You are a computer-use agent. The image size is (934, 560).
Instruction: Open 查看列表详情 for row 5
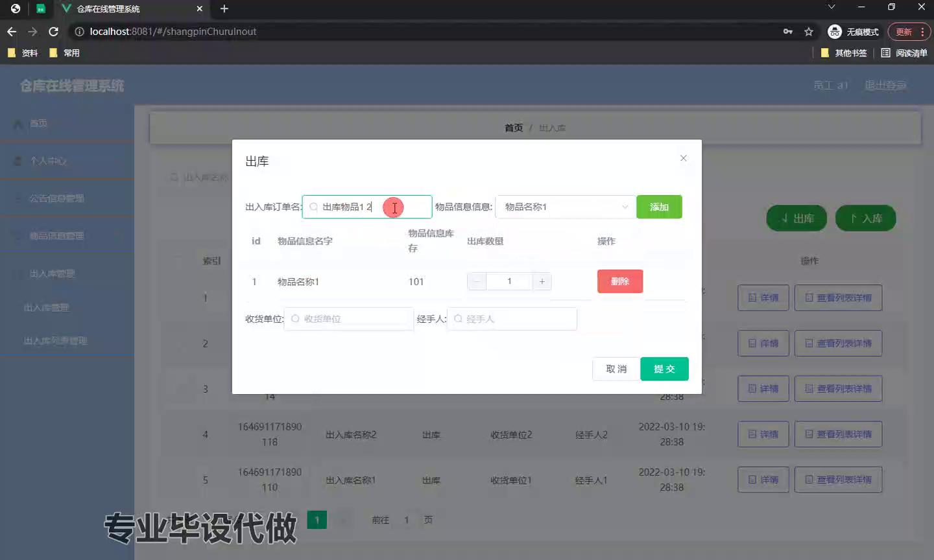838,479
